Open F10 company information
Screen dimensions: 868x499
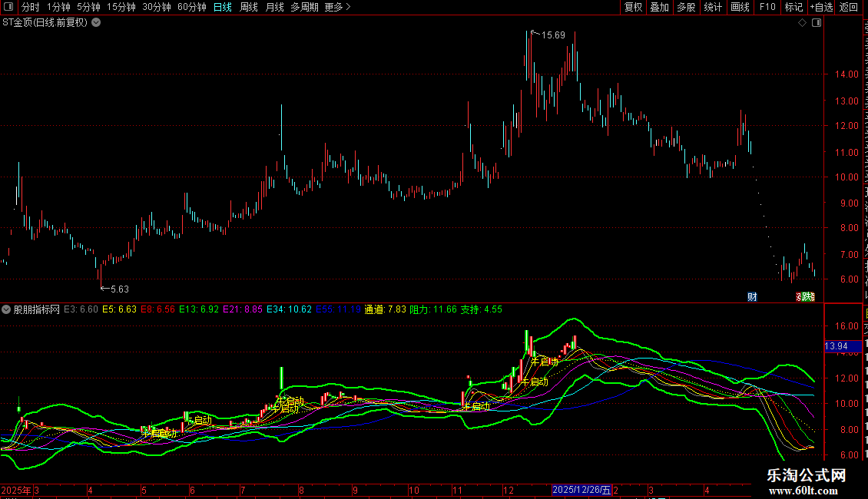[767, 7]
